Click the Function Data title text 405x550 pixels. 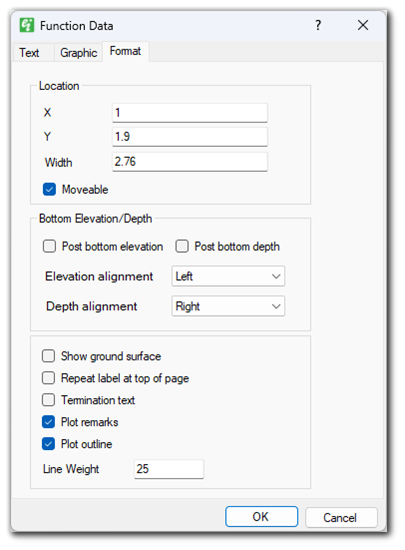76,26
